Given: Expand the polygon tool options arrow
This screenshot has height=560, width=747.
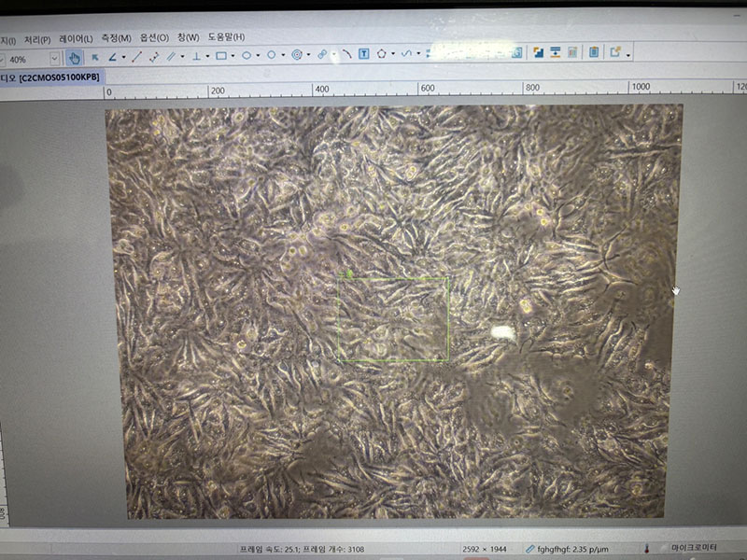Looking at the screenshot, I should click(x=393, y=54).
